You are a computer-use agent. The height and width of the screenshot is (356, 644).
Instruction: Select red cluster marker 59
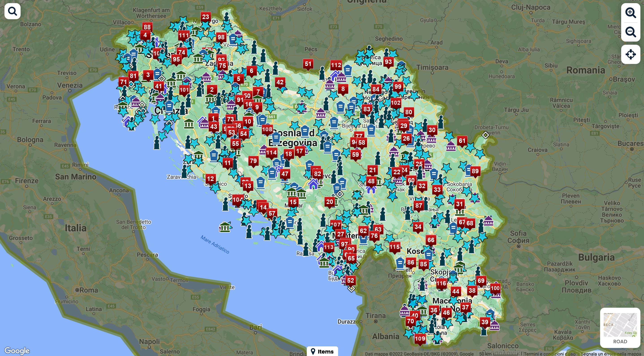356,155
